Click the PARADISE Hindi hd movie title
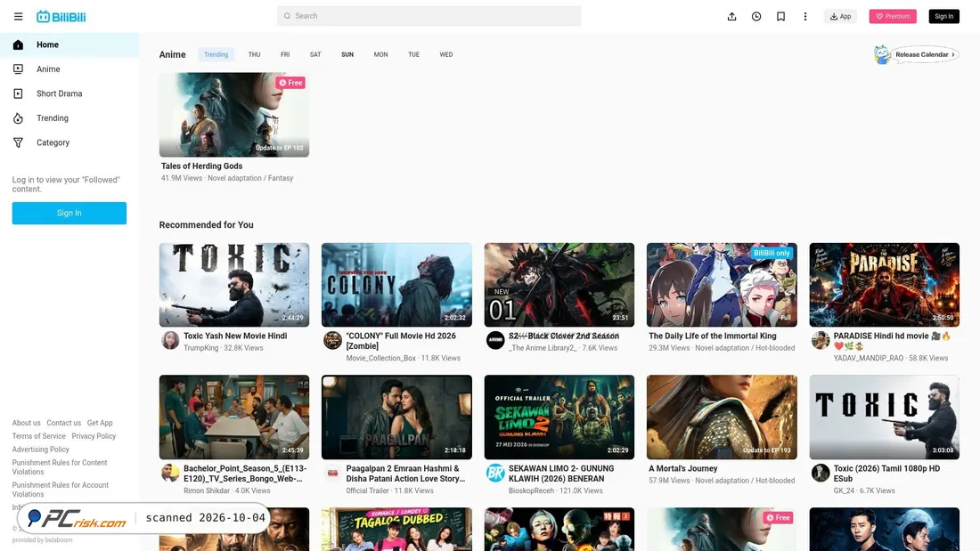This screenshot has width=980, height=551. pos(892,341)
